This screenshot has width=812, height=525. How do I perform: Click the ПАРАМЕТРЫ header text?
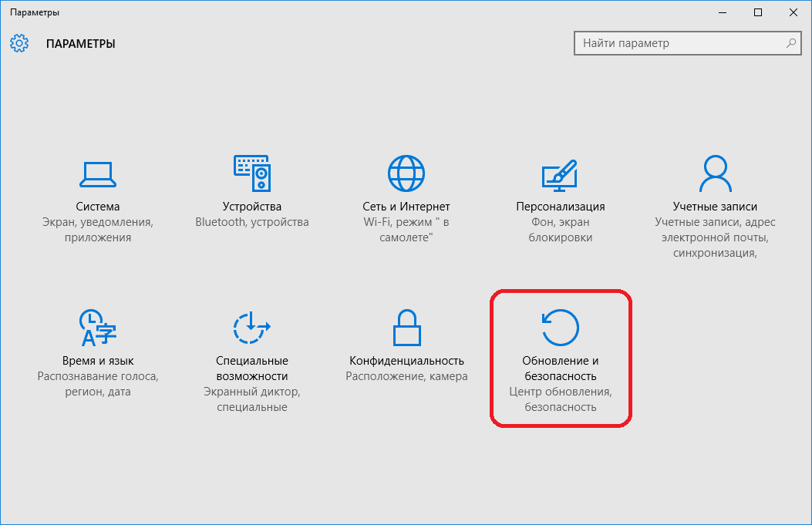81,44
